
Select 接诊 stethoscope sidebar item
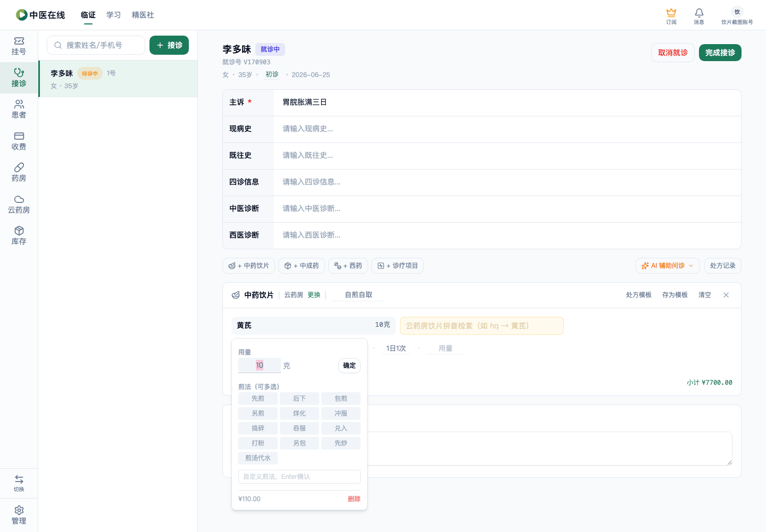click(19, 78)
